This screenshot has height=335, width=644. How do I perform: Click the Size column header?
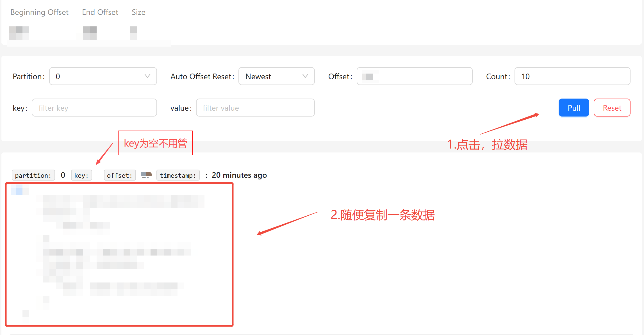point(138,12)
